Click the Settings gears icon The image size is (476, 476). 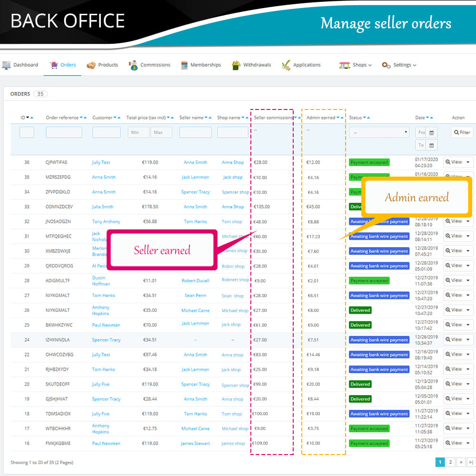(386, 65)
